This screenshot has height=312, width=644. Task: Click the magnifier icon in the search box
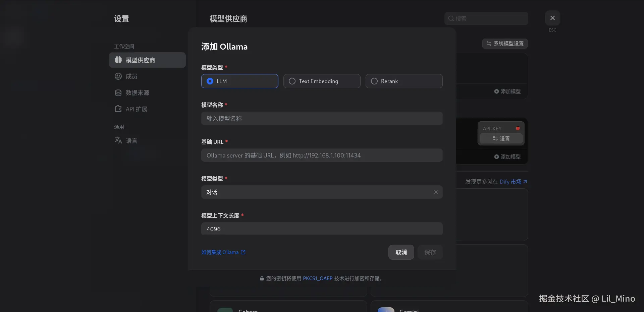pyautogui.click(x=451, y=18)
